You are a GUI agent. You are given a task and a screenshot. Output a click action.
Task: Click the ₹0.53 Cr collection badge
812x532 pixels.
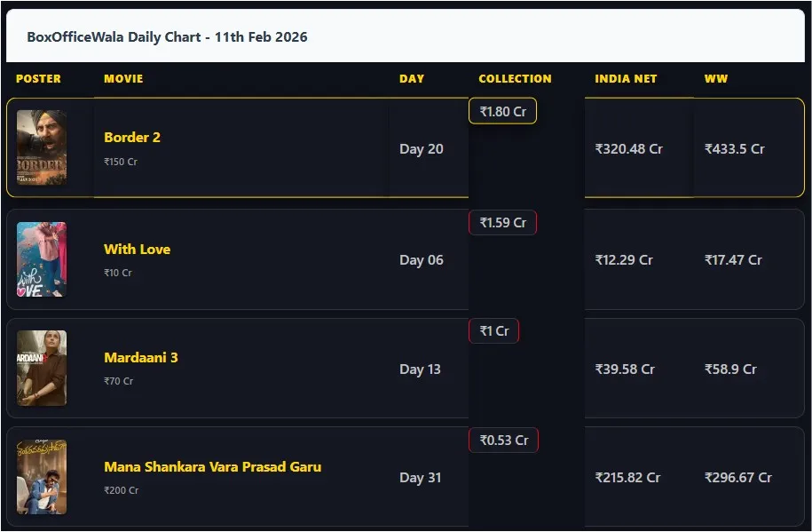503,439
